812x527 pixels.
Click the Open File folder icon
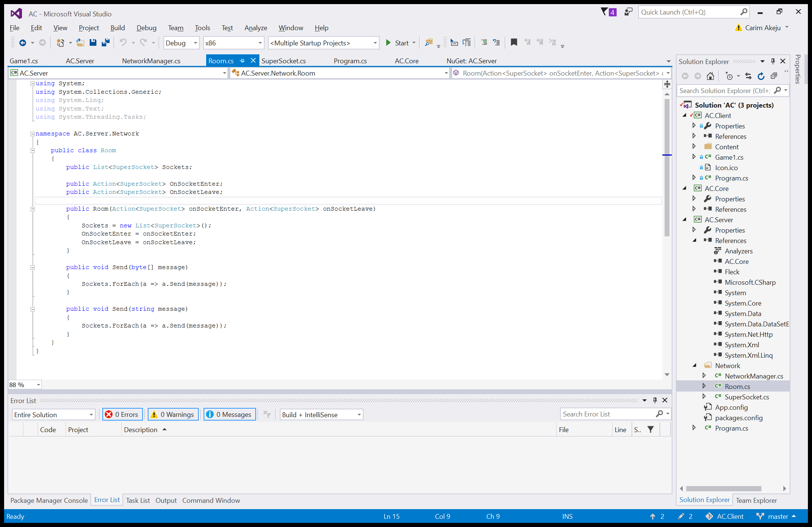click(80, 43)
